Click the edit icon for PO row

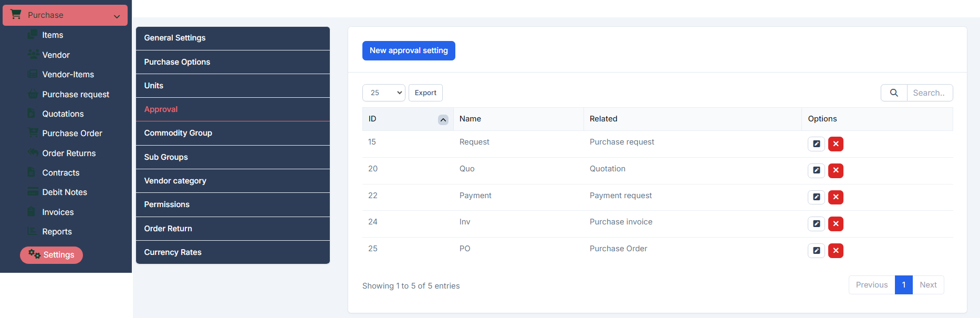pyautogui.click(x=816, y=251)
